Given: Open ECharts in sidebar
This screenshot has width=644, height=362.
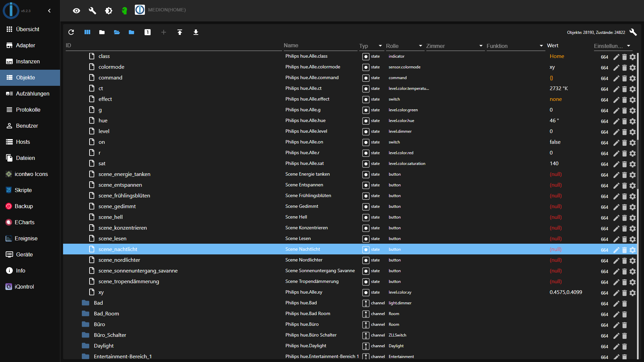Looking at the screenshot, I should pos(30,222).
